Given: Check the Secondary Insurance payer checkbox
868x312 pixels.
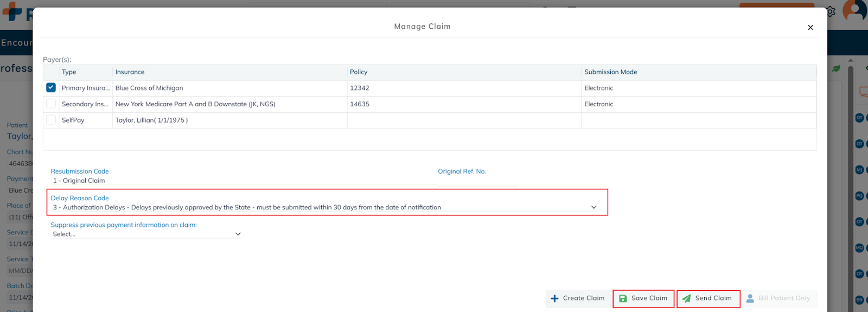Looking at the screenshot, I should 51,104.
